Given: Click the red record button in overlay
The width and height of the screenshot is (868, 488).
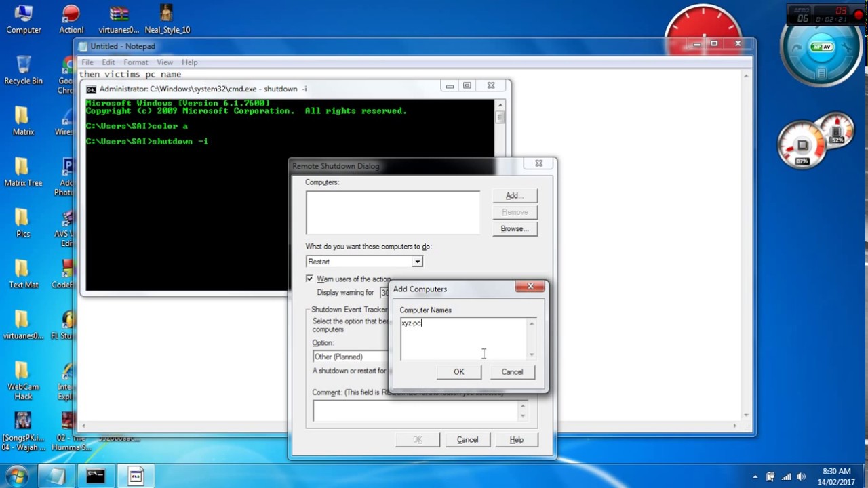Looking at the screenshot, I should pos(859,15).
